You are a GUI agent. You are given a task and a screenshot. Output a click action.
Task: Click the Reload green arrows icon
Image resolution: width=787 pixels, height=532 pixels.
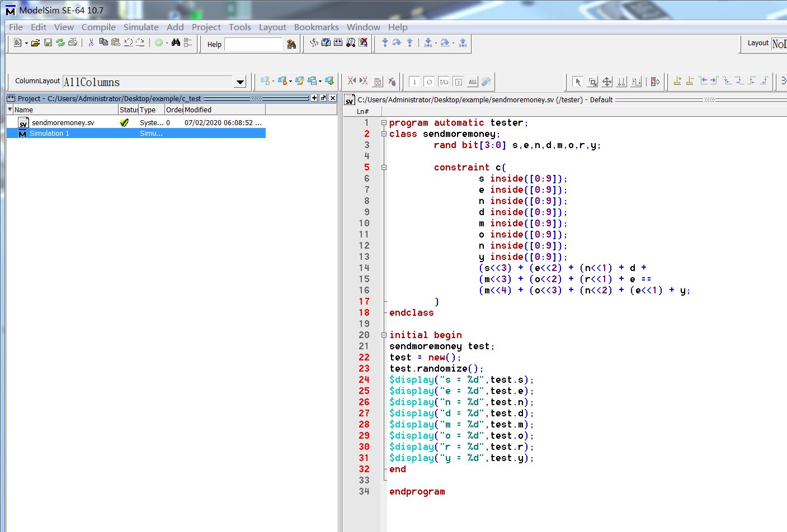[60, 43]
